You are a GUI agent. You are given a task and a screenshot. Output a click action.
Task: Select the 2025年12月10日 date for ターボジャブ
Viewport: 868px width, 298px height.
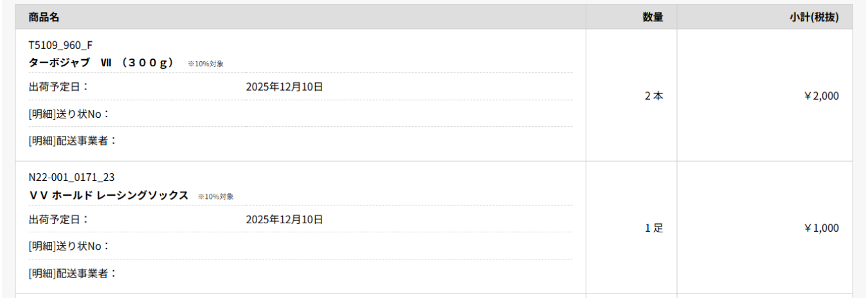pos(284,87)
